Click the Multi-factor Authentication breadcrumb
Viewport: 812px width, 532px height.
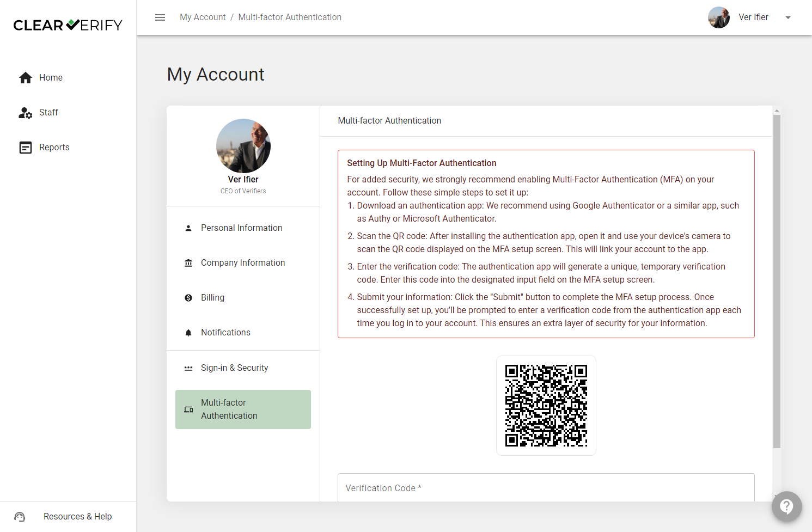pos(290,17)
